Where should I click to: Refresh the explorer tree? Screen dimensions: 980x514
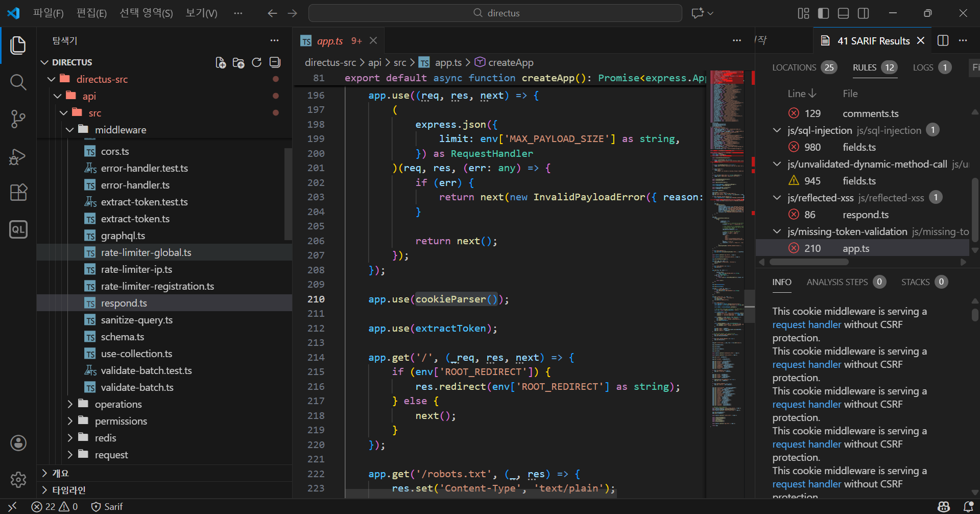pyautogui.click(x=257, y=62)
